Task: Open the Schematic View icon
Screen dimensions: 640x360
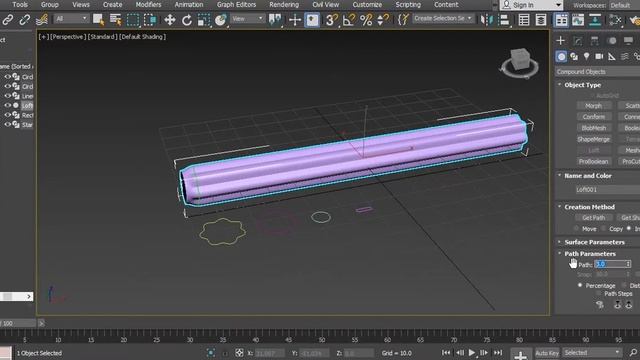Action: 595,20
